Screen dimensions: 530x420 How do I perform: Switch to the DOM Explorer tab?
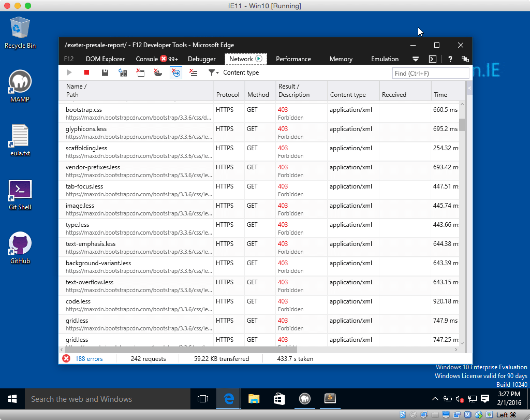[105, 59]
